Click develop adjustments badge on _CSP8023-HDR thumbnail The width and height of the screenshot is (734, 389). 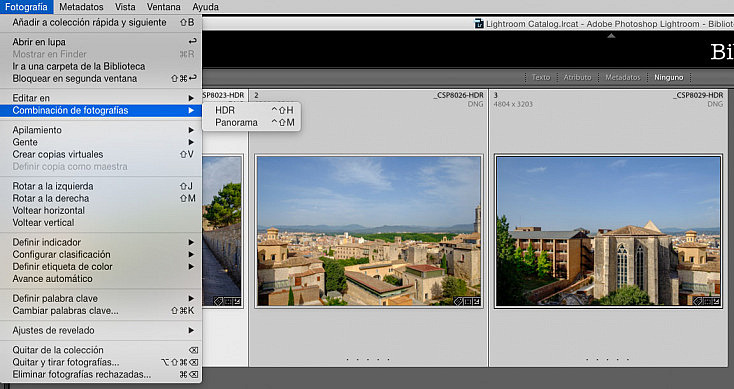(236, 302)
